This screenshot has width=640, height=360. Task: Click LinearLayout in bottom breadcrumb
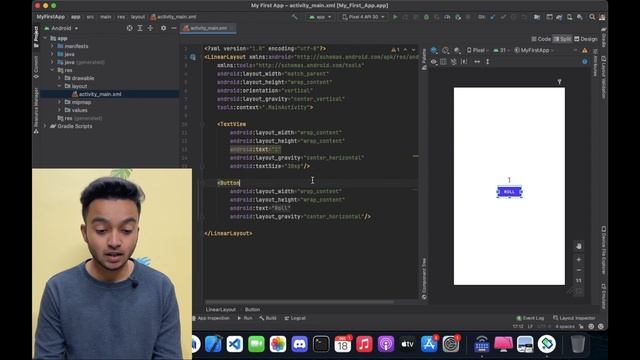[x=220, y=309]
